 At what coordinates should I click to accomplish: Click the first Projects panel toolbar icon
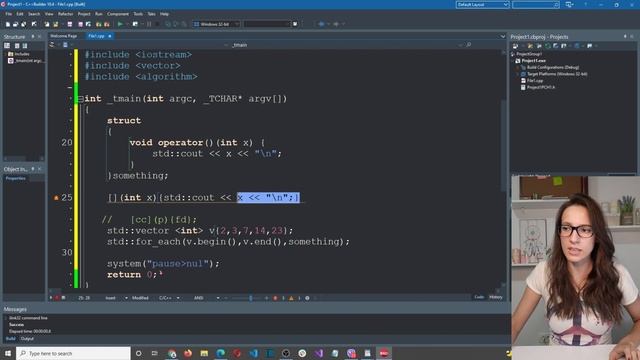516,46
